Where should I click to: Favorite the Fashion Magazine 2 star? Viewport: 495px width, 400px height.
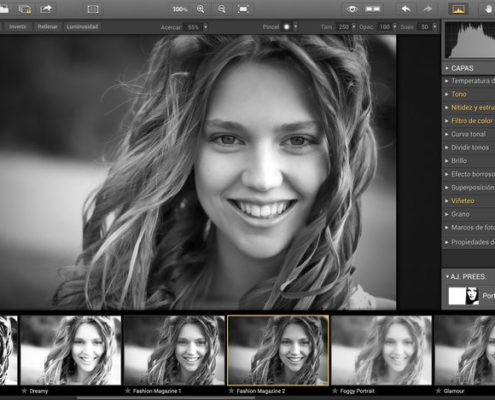[231, 391]
